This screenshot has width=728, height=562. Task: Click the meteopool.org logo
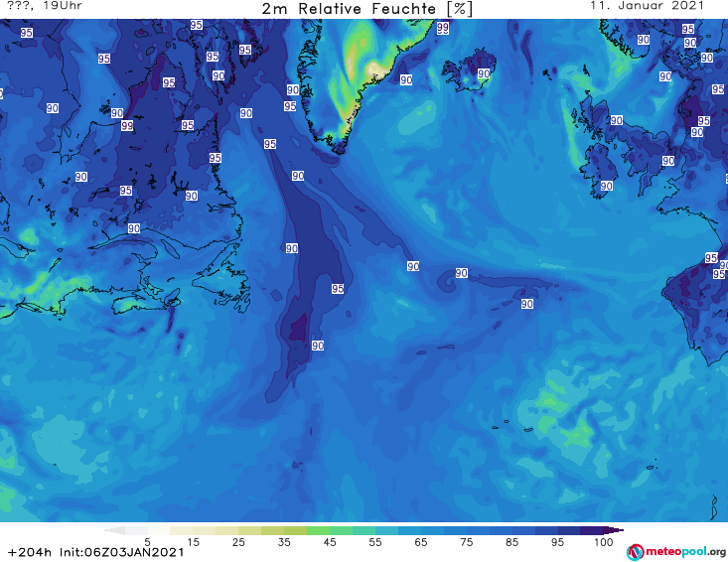pos(676,552)
